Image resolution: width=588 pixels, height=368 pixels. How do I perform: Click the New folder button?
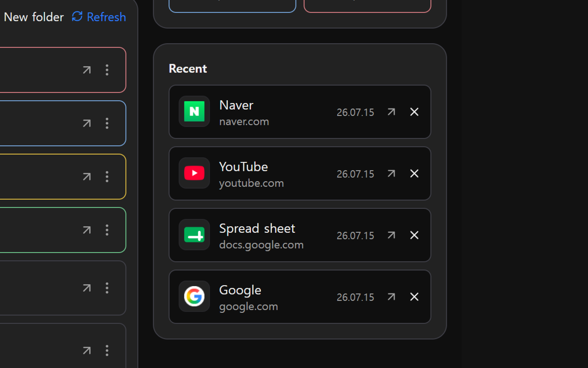pyautogui.click(x=34, y=17)
